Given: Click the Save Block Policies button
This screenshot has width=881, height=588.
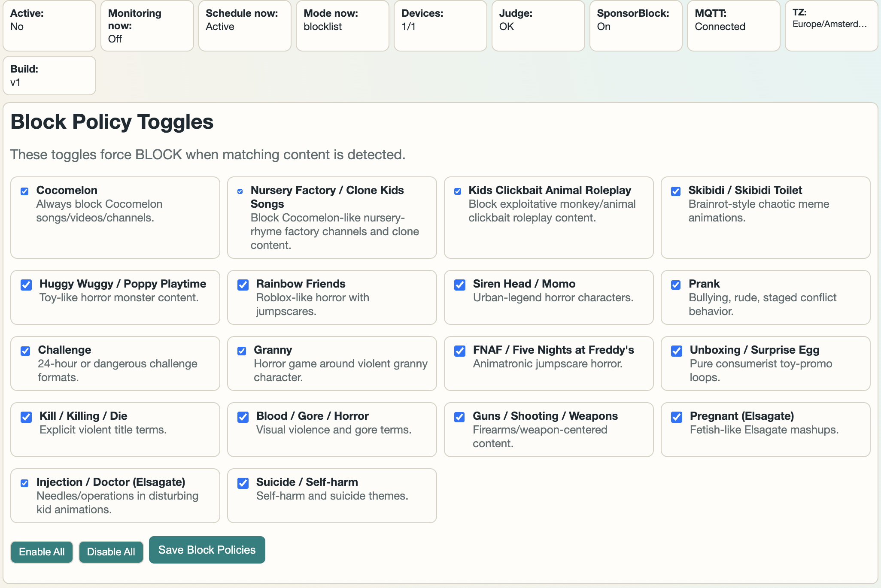Looking at the screenshot, I should (207, 550).
